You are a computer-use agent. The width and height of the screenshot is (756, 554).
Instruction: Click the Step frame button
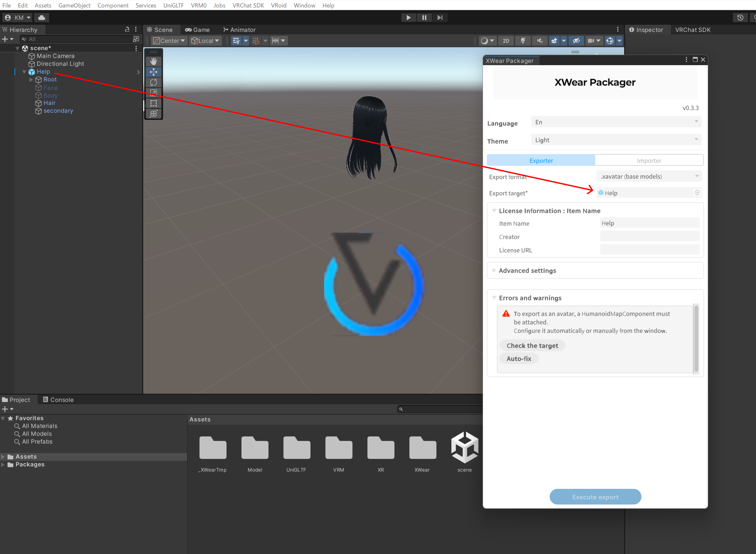point(440,17)
